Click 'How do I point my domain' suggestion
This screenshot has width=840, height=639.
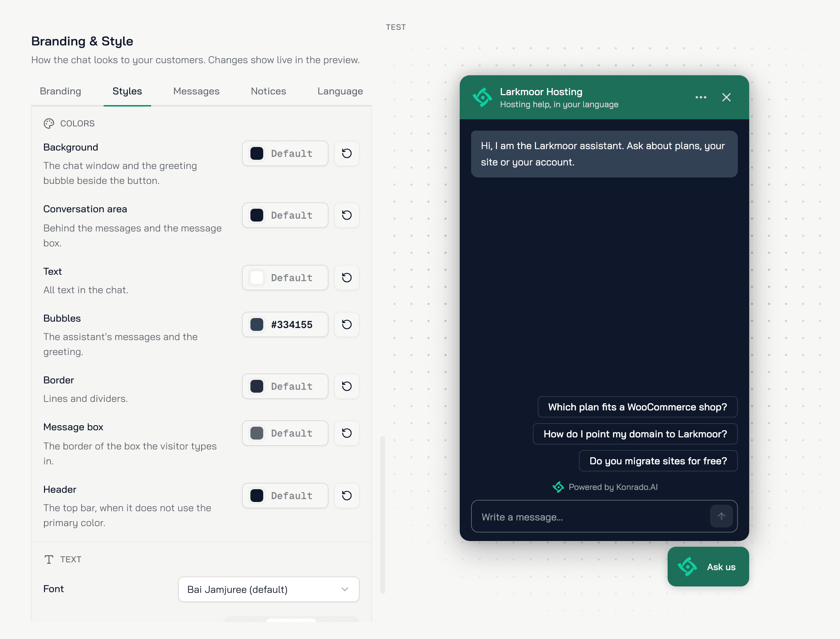click(x=635, y=434)
